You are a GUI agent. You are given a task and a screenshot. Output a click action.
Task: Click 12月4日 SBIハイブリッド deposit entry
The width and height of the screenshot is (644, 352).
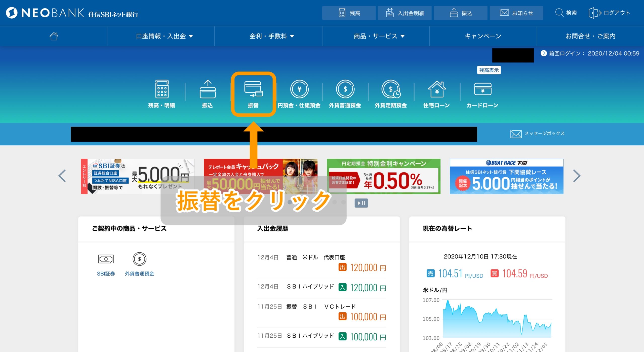pyautogui.click(x=322, y=287)
